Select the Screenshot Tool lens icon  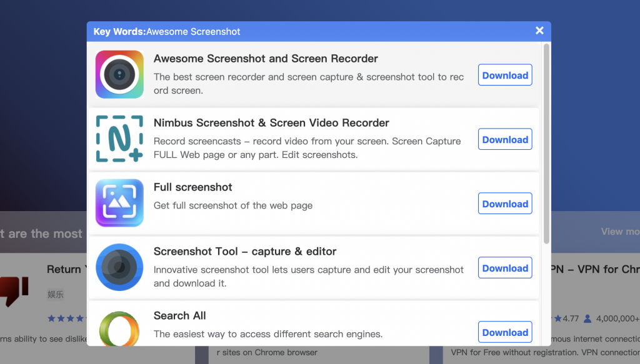(119, 267)
